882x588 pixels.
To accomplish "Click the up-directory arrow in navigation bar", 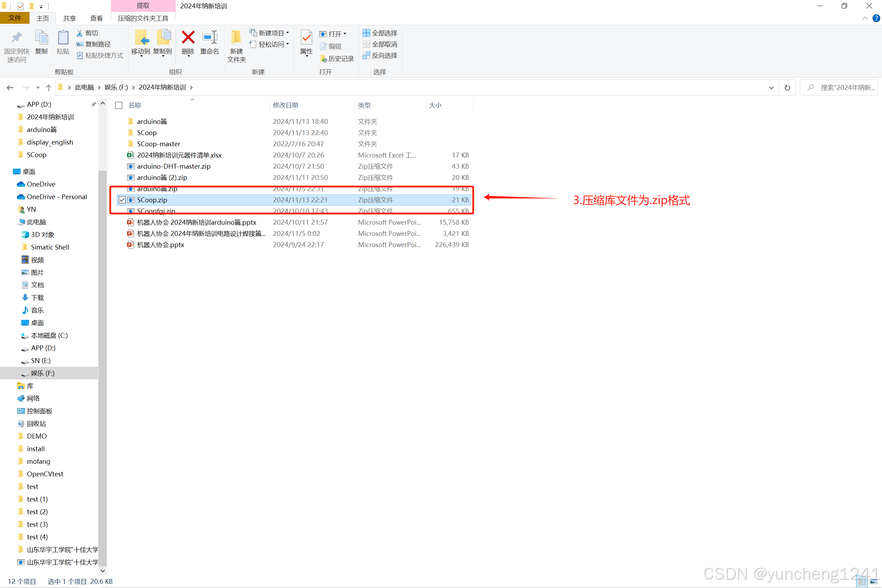I will point(48,88).
